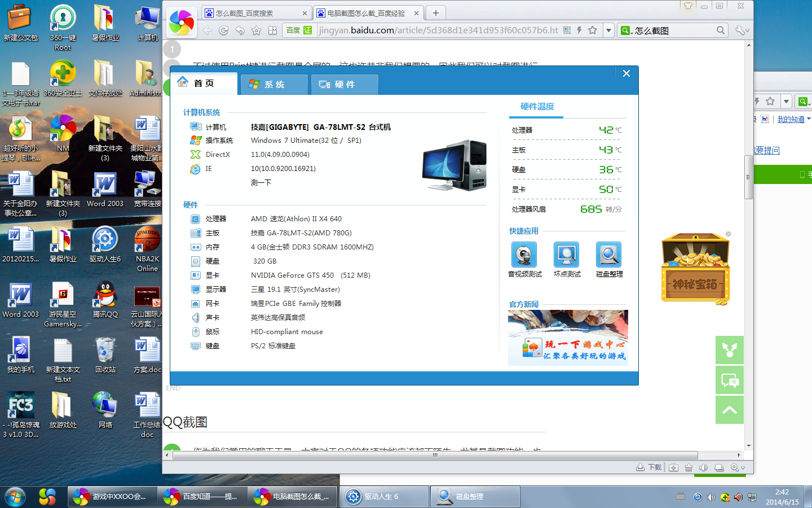
Task: Switch to 百度知道 taskbar window
Action: point(201,497)
